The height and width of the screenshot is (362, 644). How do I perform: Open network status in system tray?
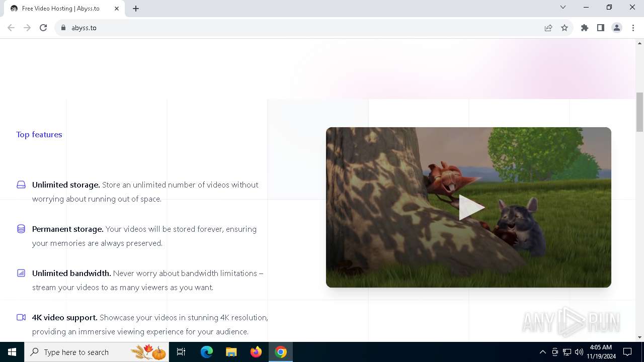click(567, 352)
